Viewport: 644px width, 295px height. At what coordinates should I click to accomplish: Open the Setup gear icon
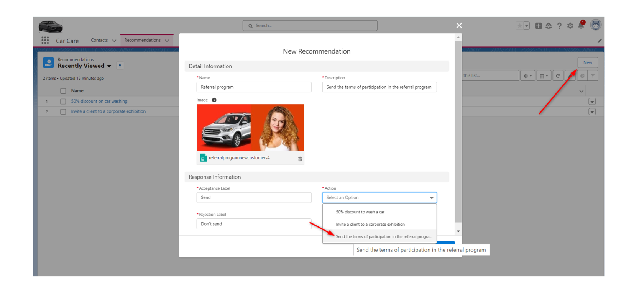point(570,26)
